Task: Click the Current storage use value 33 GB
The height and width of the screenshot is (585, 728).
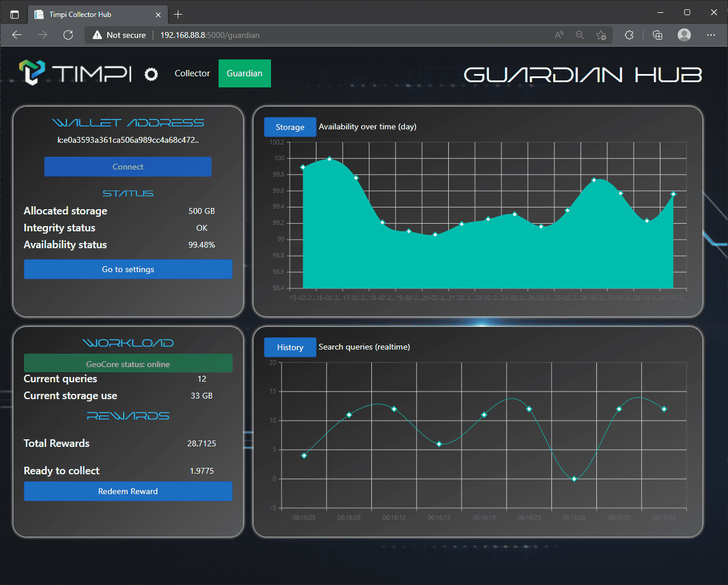Action: point(202,396)
